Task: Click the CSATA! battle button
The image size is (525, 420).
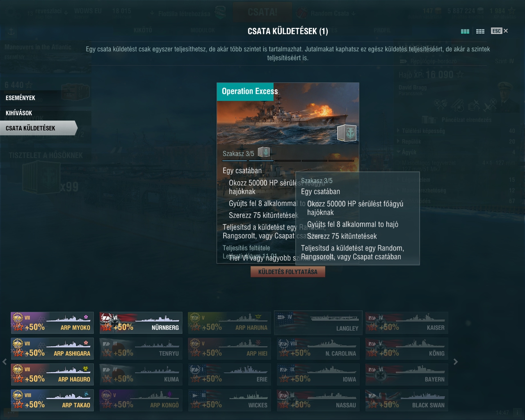Action: coord(262,12)
